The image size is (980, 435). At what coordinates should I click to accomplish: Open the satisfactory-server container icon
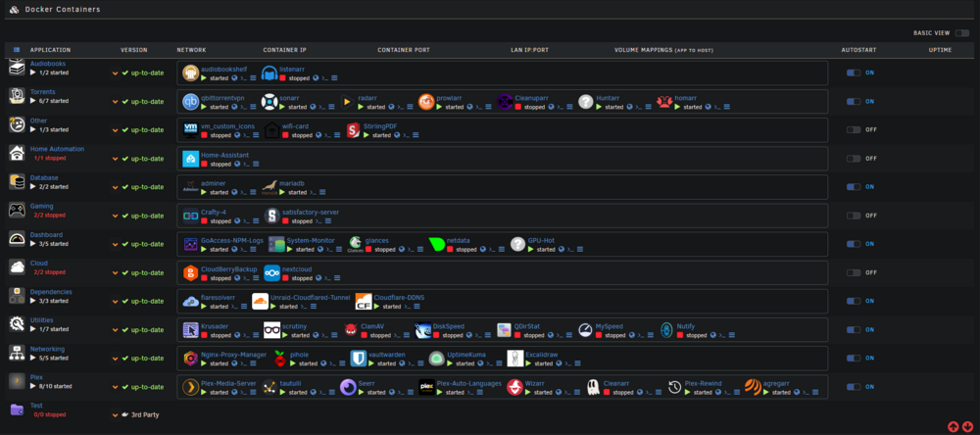click(271, 216)
